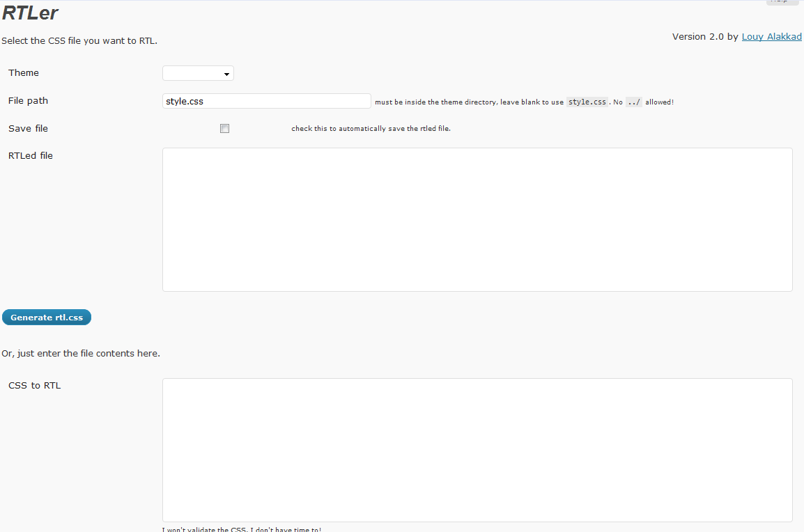804x532 pixels.
Task: Click the 'Version 2.0 by' text
Action: (x=705, y=37)
